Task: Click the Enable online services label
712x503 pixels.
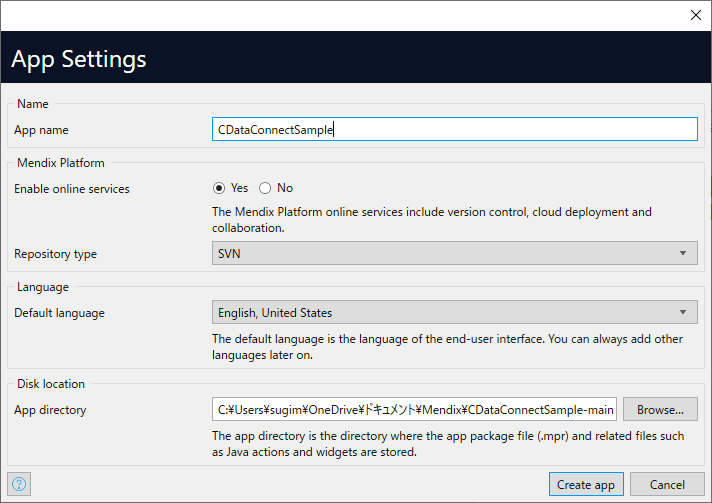Action: 72,189
